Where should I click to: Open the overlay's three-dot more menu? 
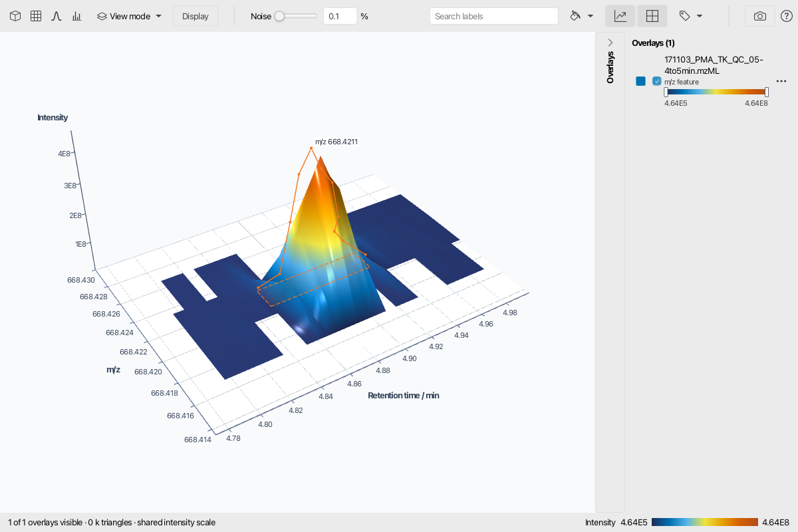pyautogui.click(x=781, y=81)
